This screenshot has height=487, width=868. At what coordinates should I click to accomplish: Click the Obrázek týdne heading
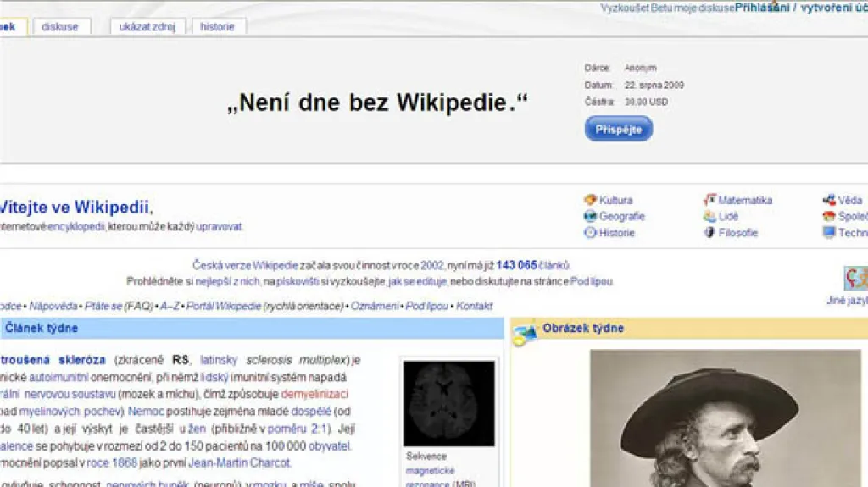[x=583, y=328]
